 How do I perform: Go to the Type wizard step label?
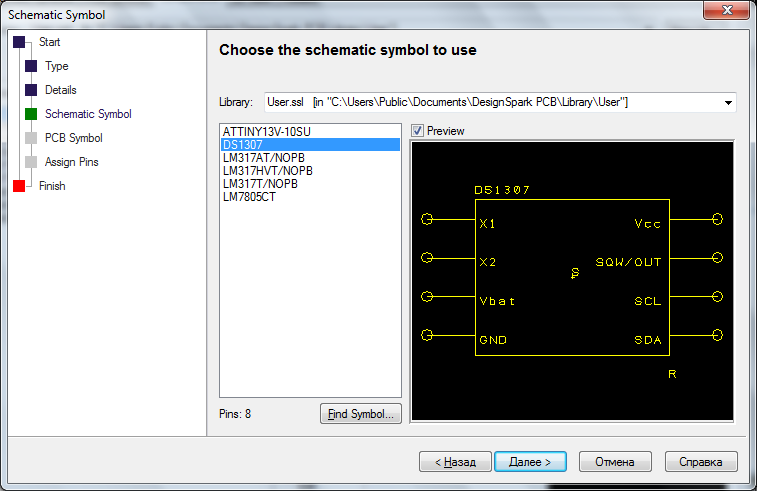coord(56,66)
